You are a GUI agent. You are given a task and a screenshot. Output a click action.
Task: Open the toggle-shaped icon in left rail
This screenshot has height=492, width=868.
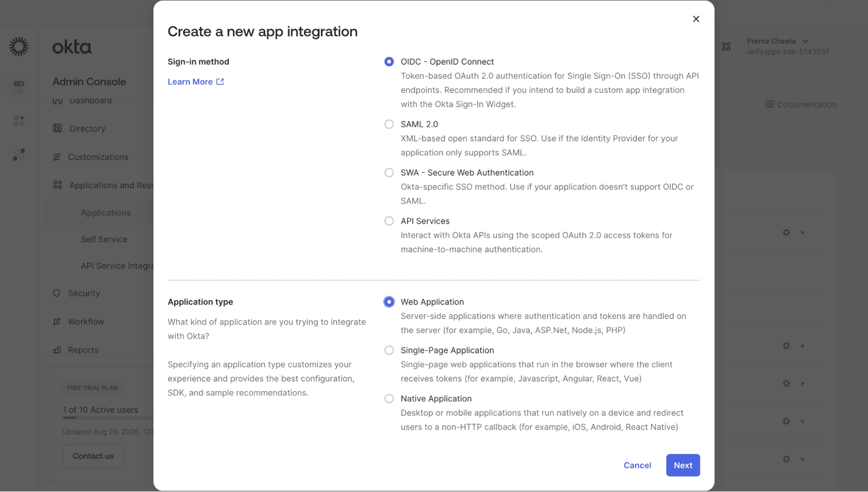(19, 86)
